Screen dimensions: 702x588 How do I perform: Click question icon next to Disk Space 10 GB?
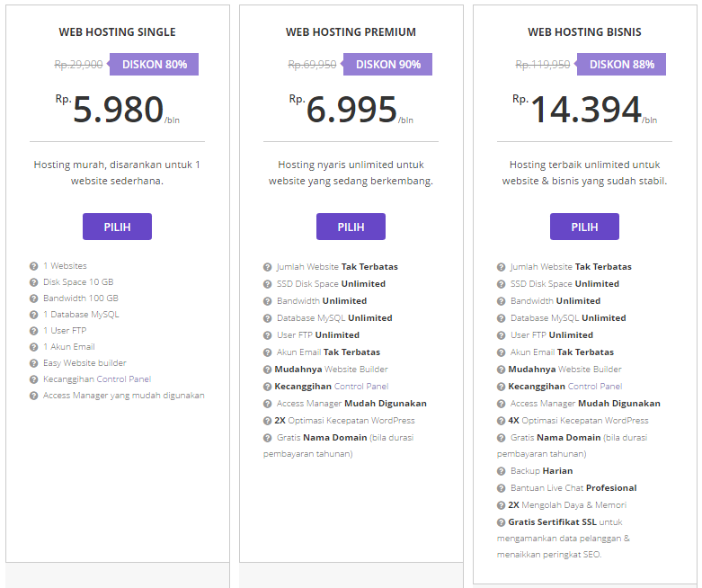33,282
